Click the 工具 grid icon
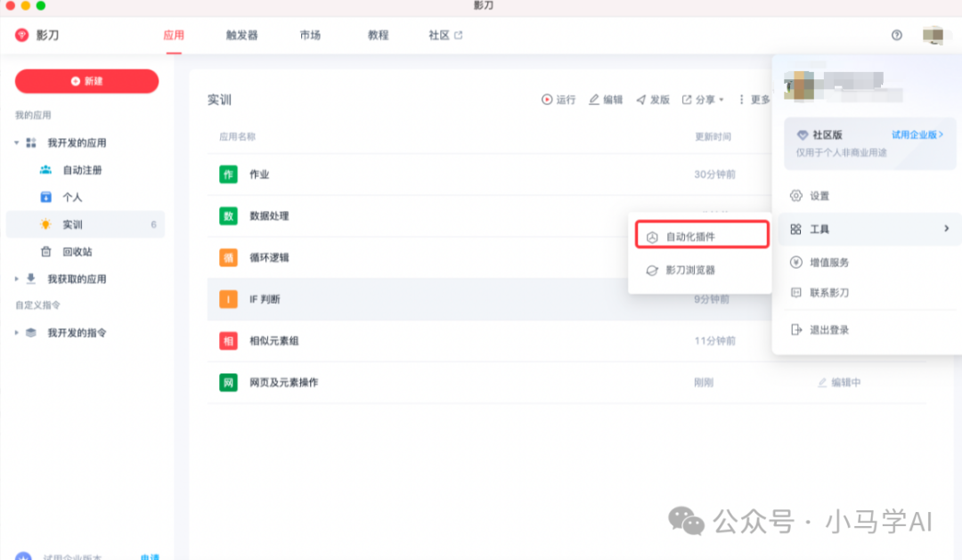 795,230
